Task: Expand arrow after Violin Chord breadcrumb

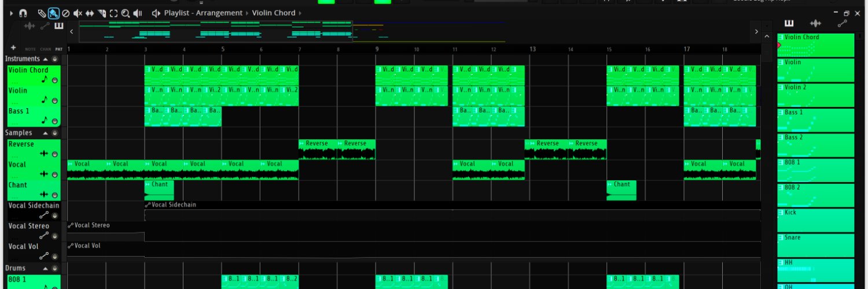Action: [x=300, y=13]
